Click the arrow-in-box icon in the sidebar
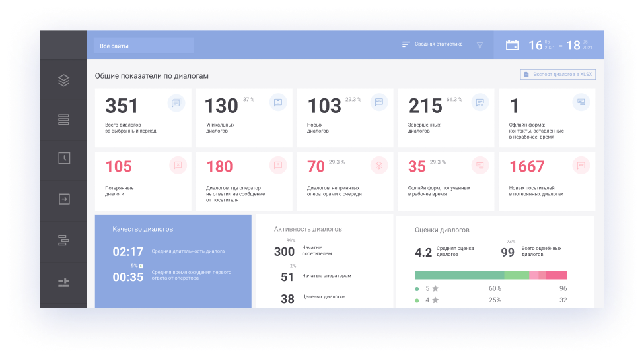 [x=63, y=199]
